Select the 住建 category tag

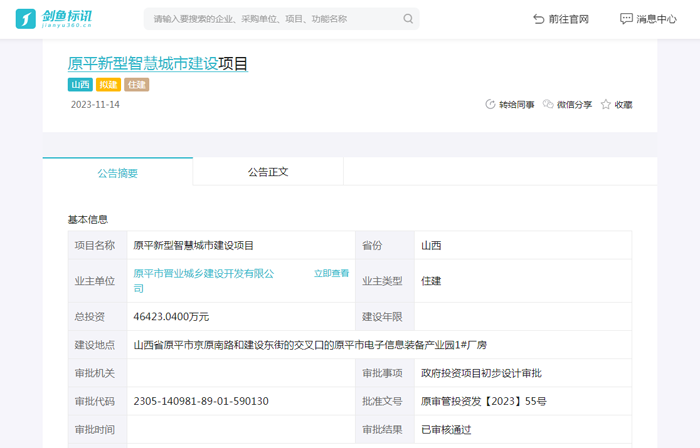(136, 85)
